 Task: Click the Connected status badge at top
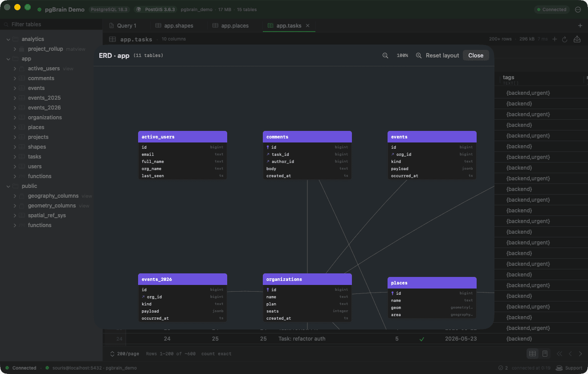[551, 9]
